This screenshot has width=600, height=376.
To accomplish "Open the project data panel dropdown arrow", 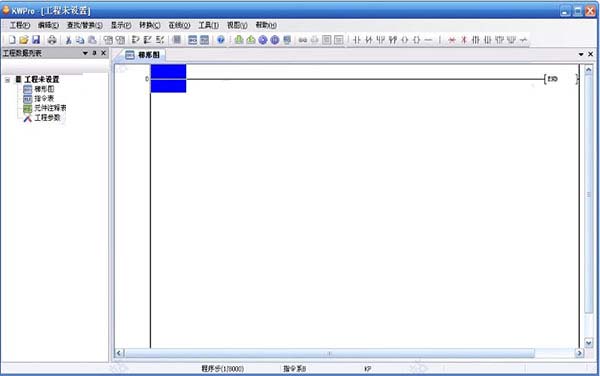I will 85,53.
